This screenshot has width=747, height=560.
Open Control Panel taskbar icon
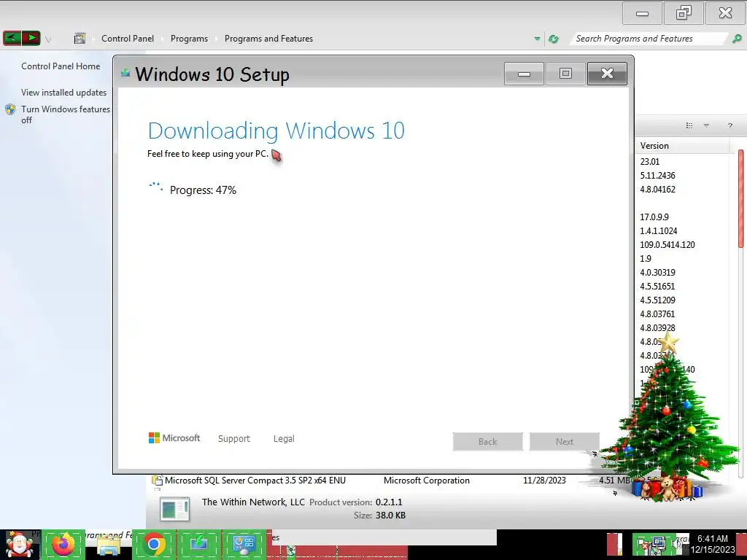[x=244, y=545]
